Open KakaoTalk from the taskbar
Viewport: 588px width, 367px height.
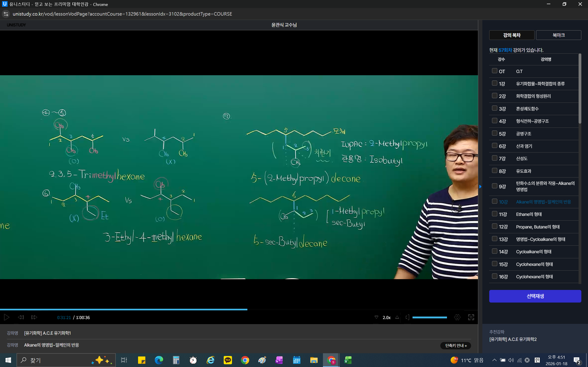coord(228,360)
